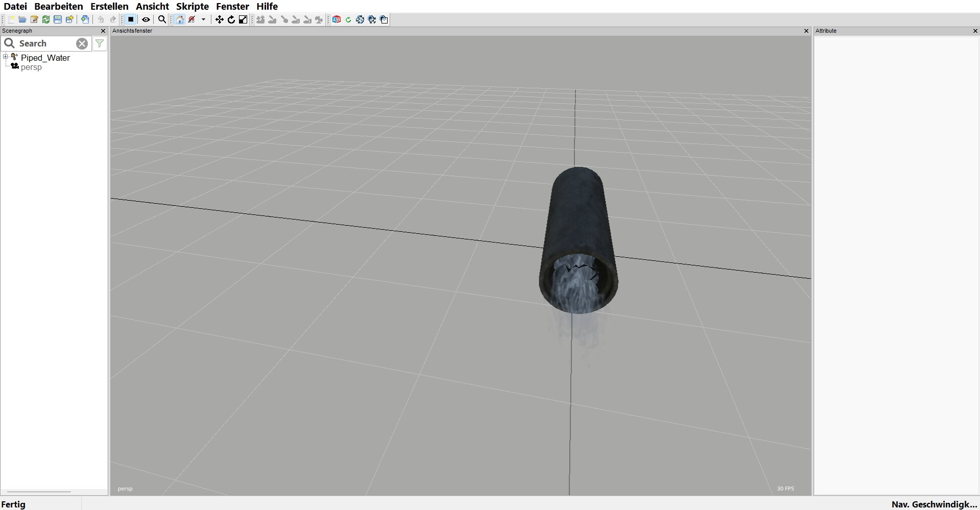
Task: Toggle the black square shading mode button
Action: pos(131,19)
